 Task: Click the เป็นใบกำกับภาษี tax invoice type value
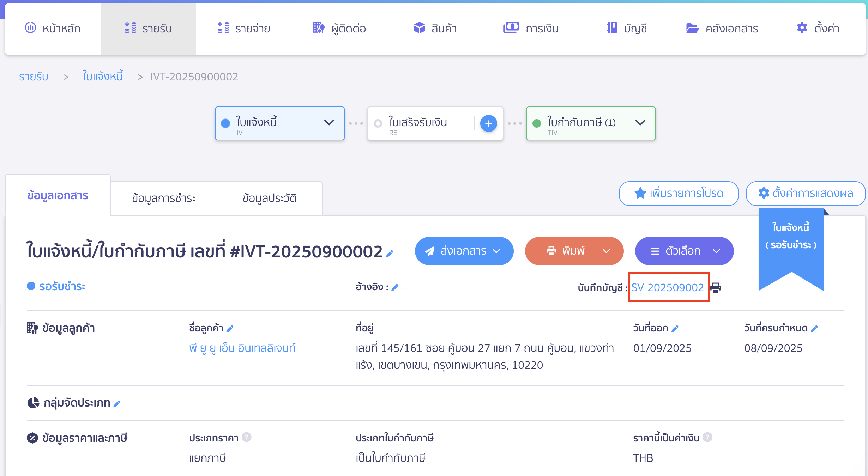(x=391, y=458)
